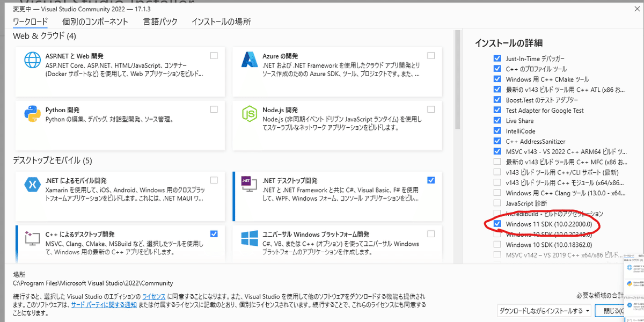Click the Xamarin mobile development icon
The image size is (644, 322).
[33, 185]
